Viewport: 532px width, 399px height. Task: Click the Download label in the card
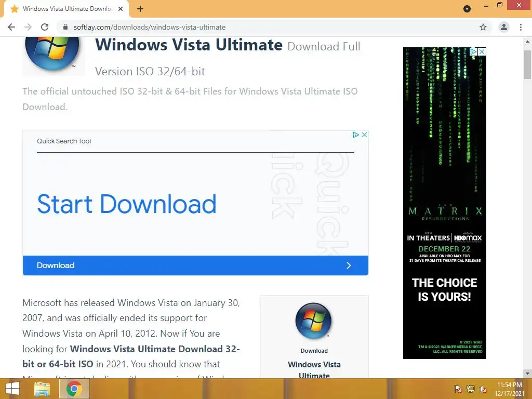pyautogui.click(x=314, y=351)
